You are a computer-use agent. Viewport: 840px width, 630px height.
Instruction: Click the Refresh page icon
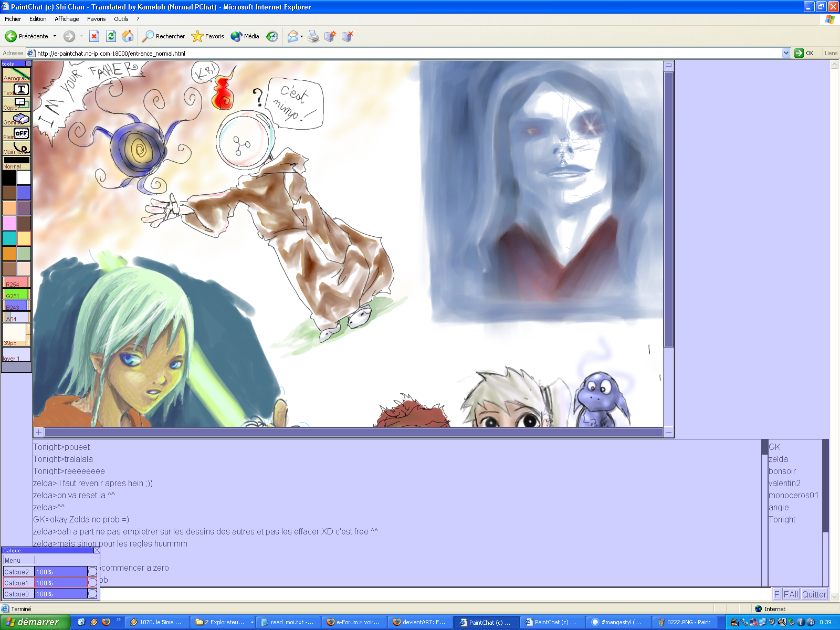pos(111,36)
